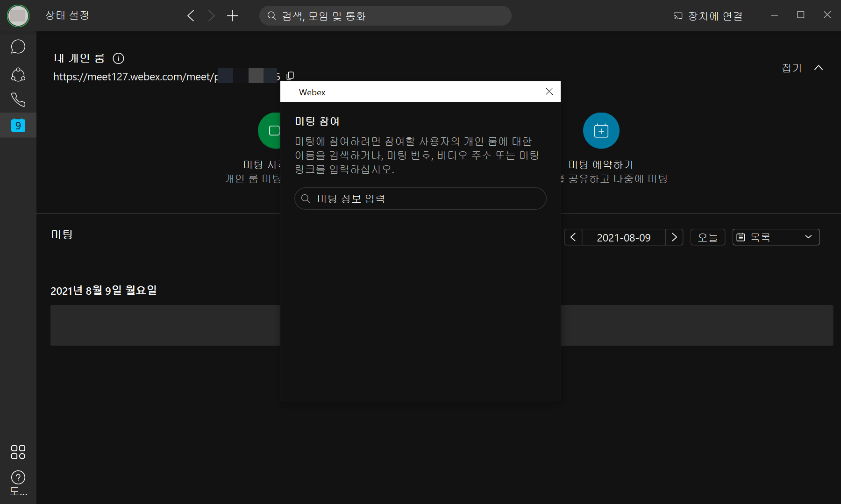Viewport: 841px width, 504px height.
Task: Minimize the Webex window
Action: [x=774, y=15]
